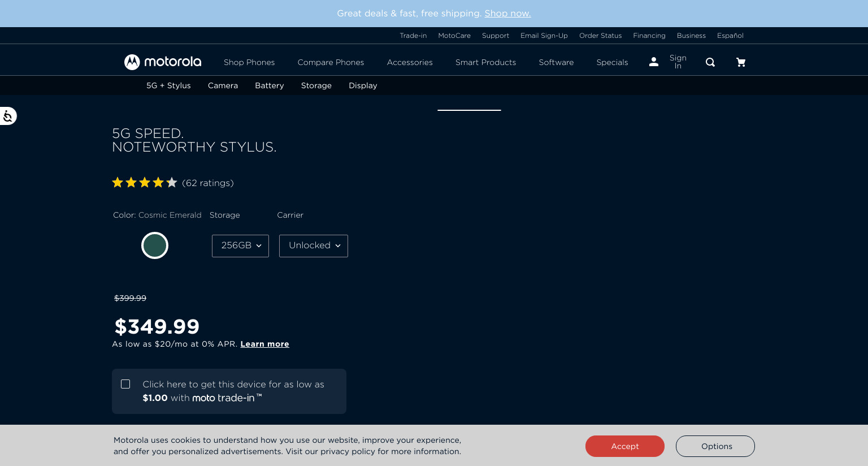Image resolution: width=868 pixels, height=466 pixels.
Task: Click the Shop now link
Action: (507, 13)
